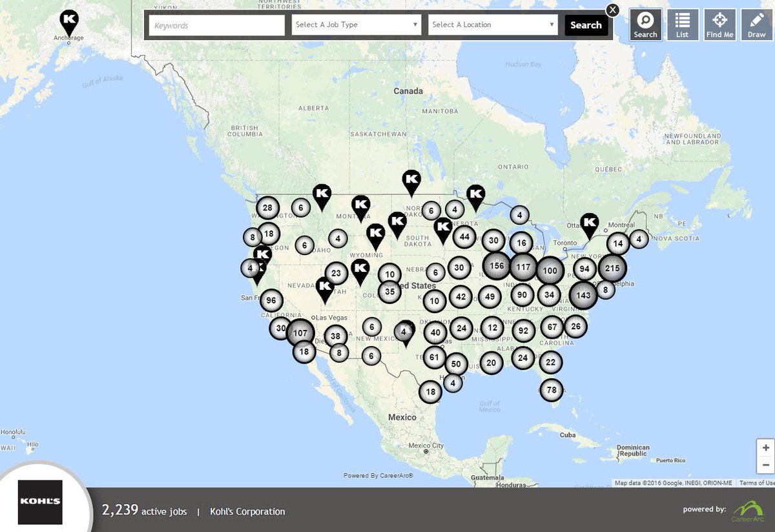
Task: Open the 23 jobs cluster marker
Action: (x=336, y=273)
